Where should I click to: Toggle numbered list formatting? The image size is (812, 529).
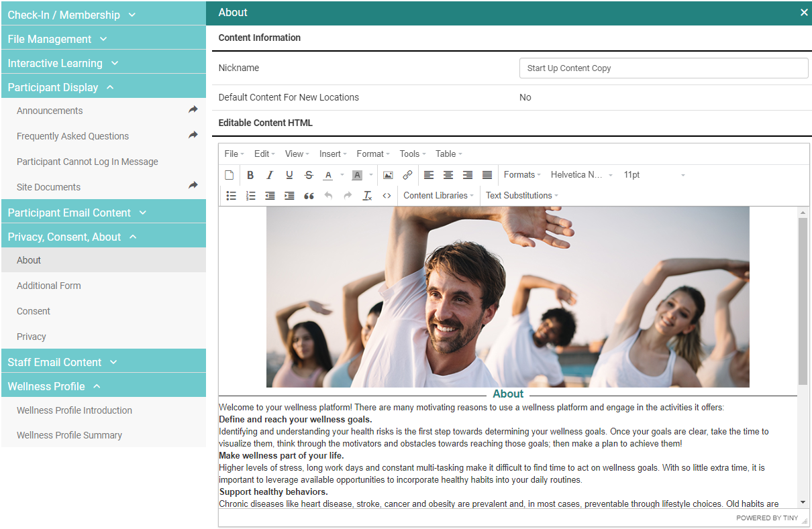pyautogui.click(x=250, y=196)
